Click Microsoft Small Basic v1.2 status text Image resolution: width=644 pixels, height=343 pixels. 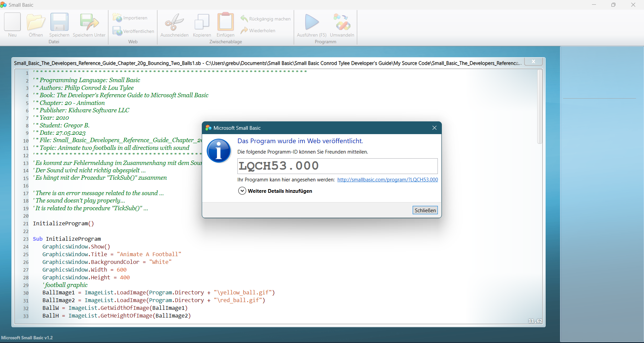point(27,338)
